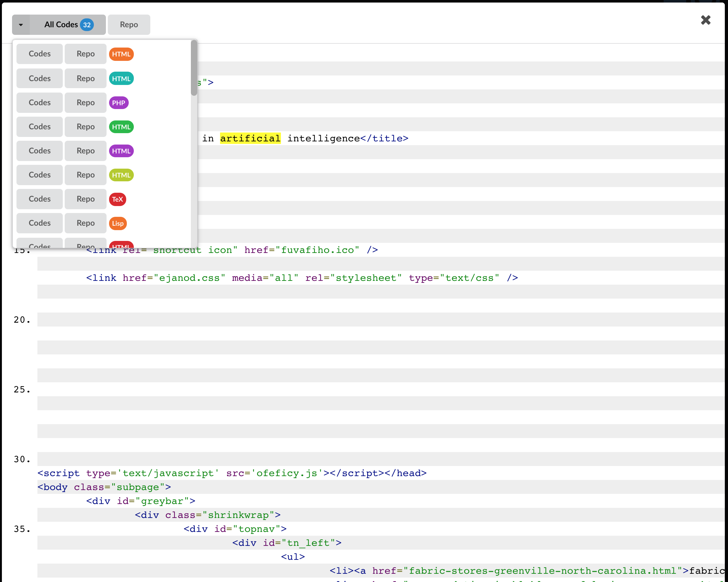This screenshot has height=582, width=728.
Task: Select the teal HTML badge in the second row
Action: tap(121, 78)
